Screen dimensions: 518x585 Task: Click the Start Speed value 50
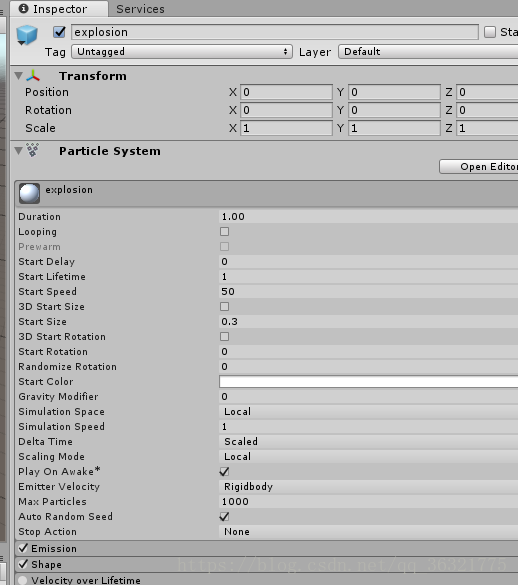pyautogui.click(x=368, y=291)
